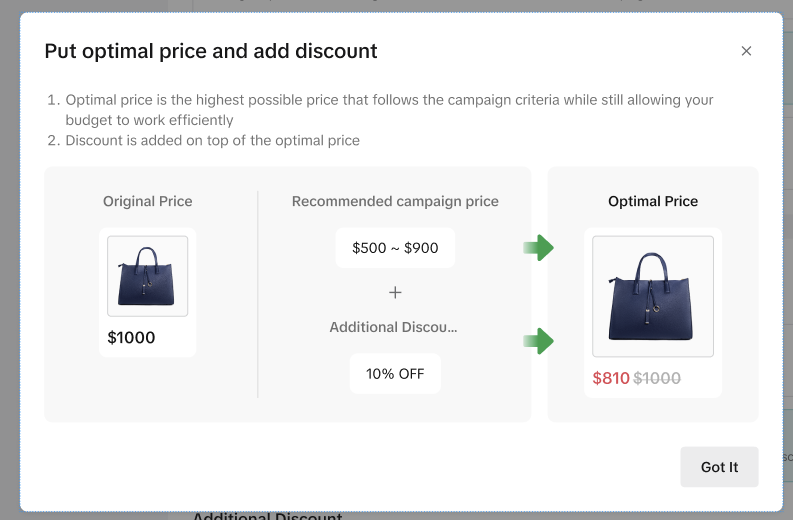
Task: Click the $1000 original price text
Action: coord(132,338)
